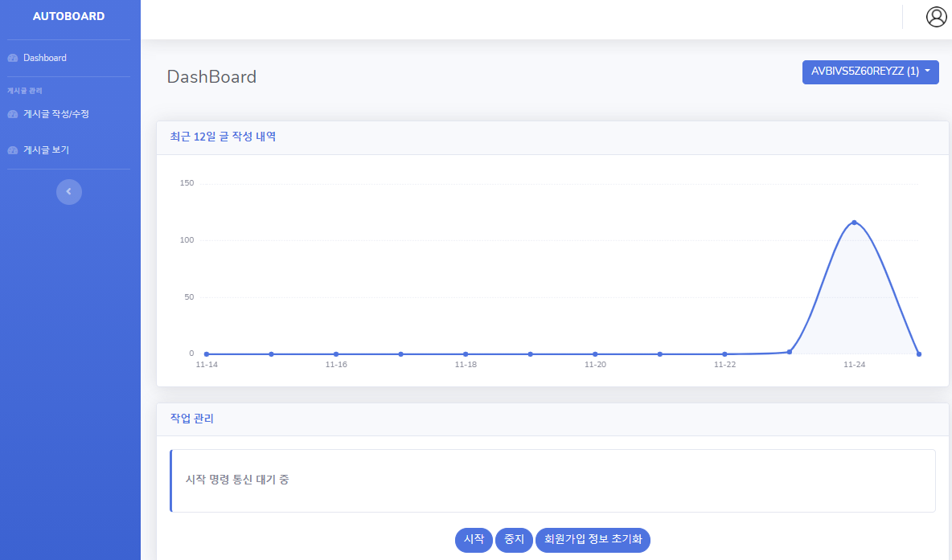Click the icon beside 게시글 보기
The image size is (952, 560).
[12, 150]
